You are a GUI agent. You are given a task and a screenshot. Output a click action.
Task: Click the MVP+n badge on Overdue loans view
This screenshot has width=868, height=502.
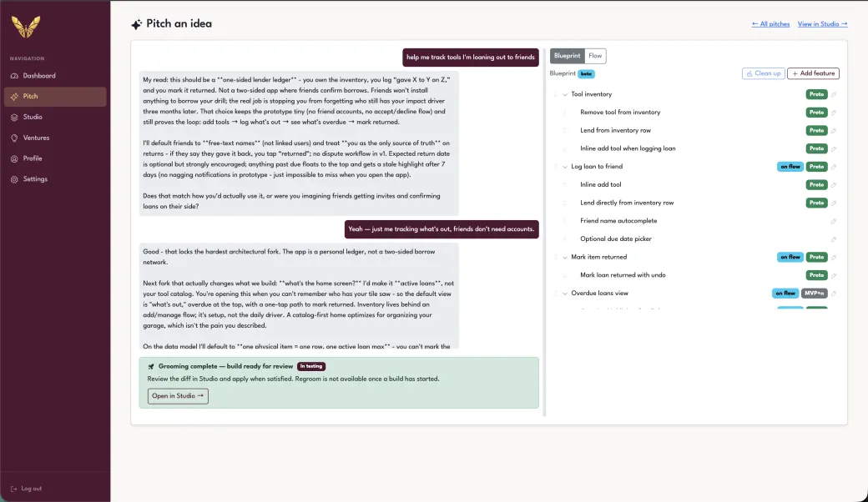click(x=815, y=293)
